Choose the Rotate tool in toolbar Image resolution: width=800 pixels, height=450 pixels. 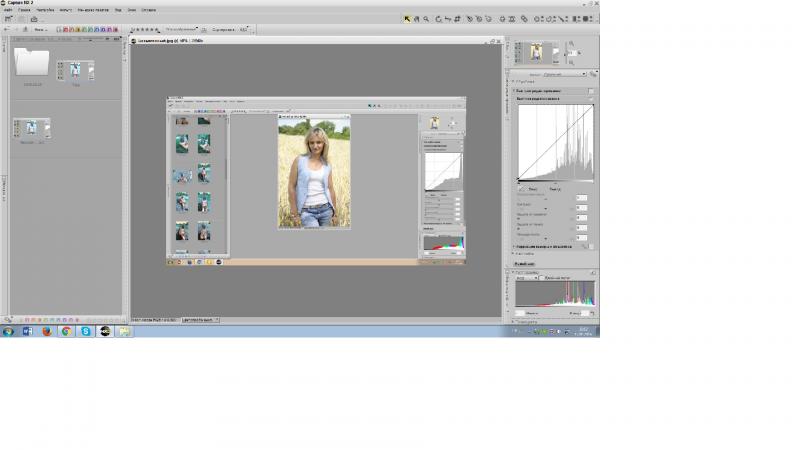click(438, 19)
